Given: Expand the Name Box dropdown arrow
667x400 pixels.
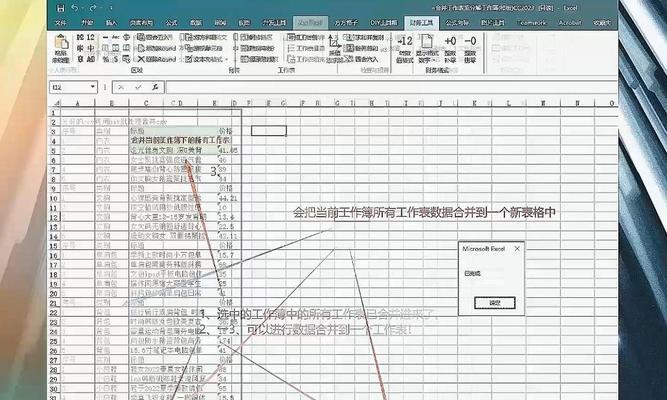Looking at the screenshot, I should (93, 87).
